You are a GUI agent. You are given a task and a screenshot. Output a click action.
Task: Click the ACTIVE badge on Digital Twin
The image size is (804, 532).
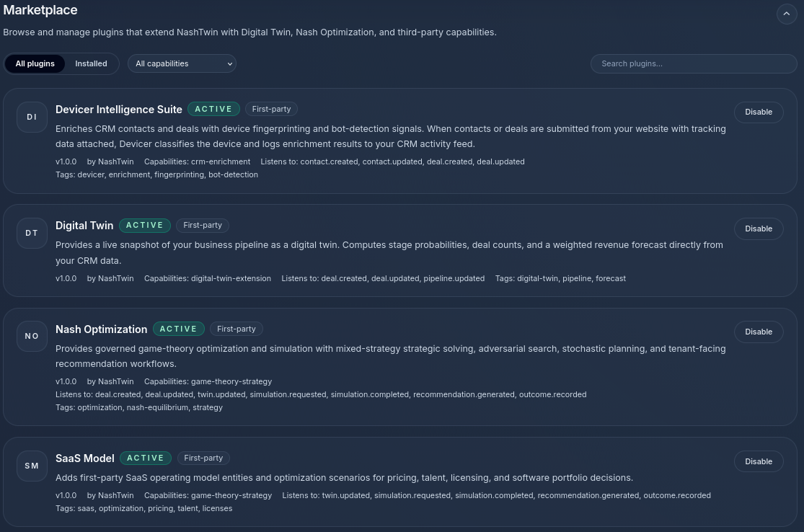144,225
